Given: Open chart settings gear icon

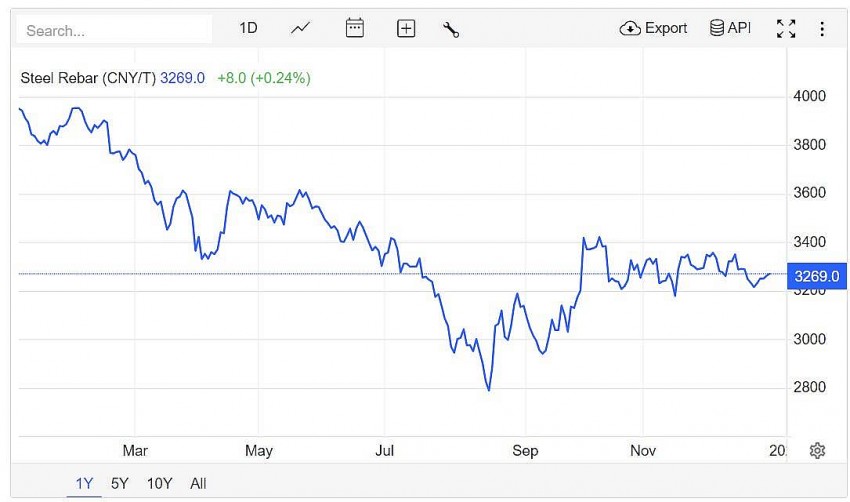Looking at the screenshot, I should pos(817,450).
